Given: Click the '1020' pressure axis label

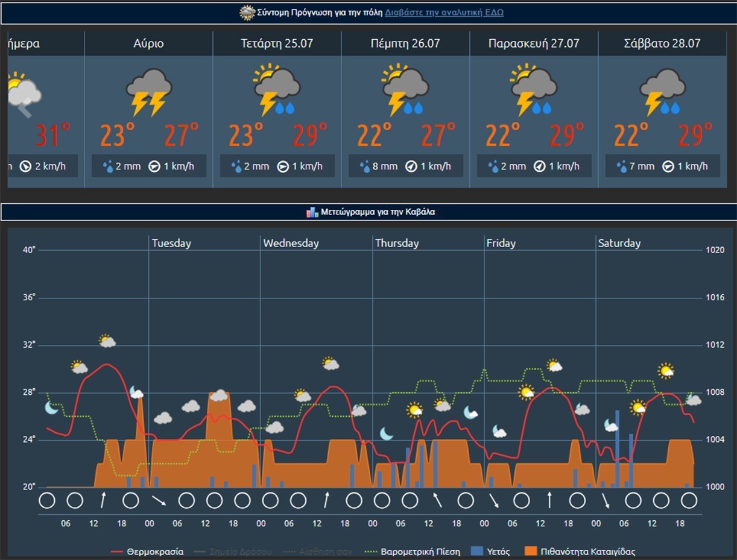Looking at the screenshot, I should (715, 250).
